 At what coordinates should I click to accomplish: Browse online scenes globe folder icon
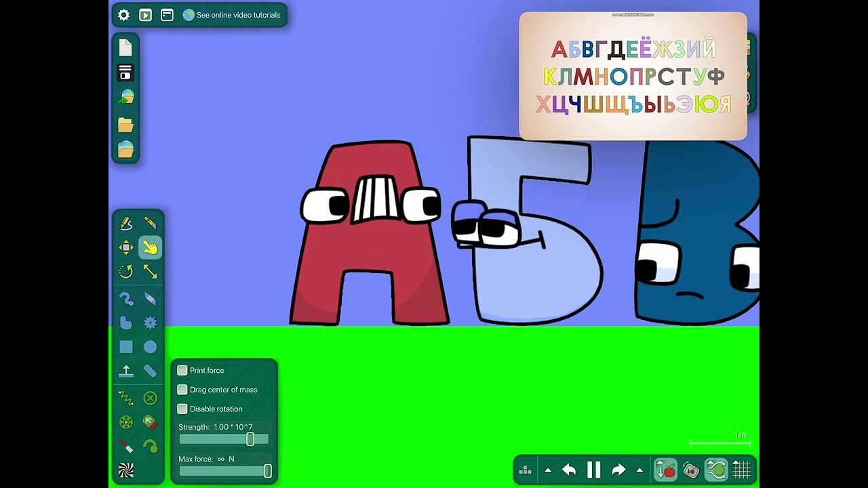(125, 149)
